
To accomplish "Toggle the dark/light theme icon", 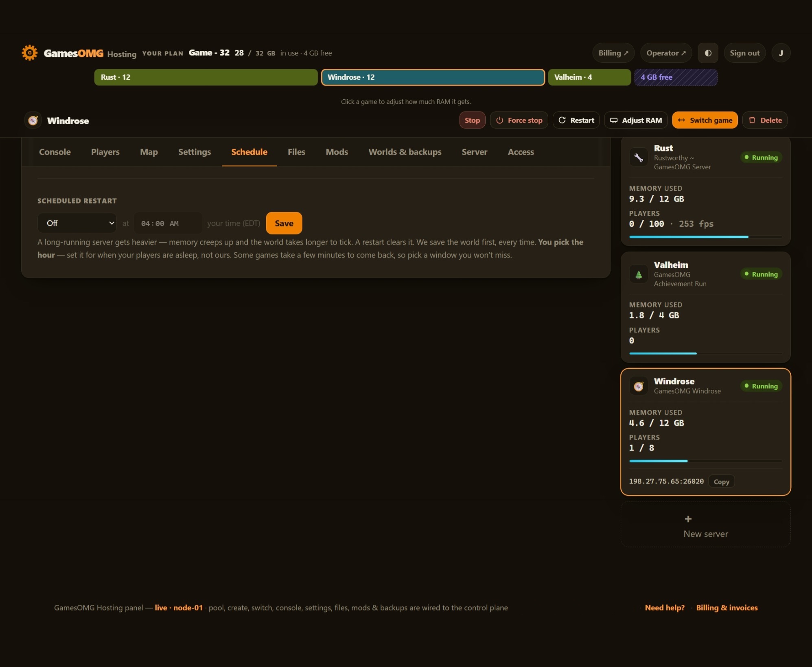I will (708, 53).
